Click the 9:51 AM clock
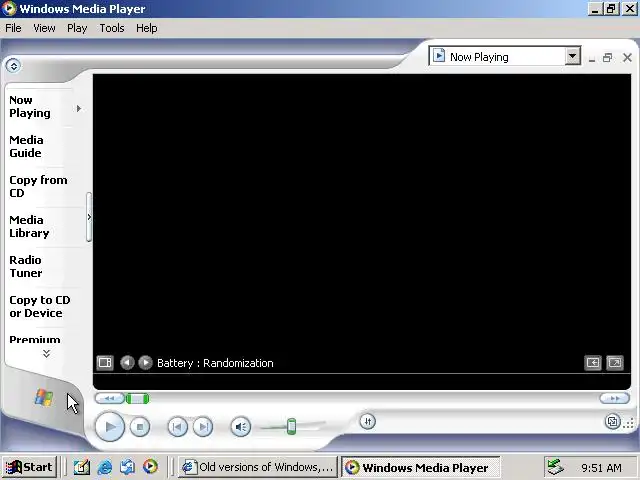The width and height of the screenshot is (640, 480). (601, 467)
